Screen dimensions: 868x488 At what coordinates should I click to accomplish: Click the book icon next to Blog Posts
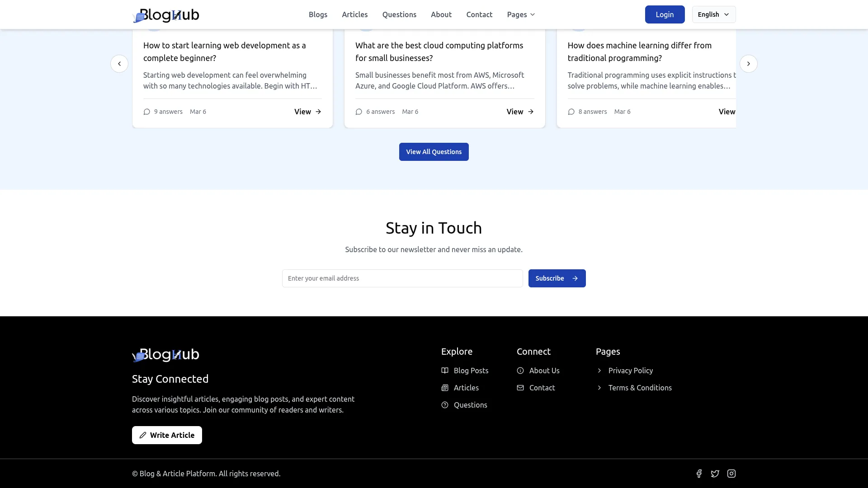[x=444, y=371]
